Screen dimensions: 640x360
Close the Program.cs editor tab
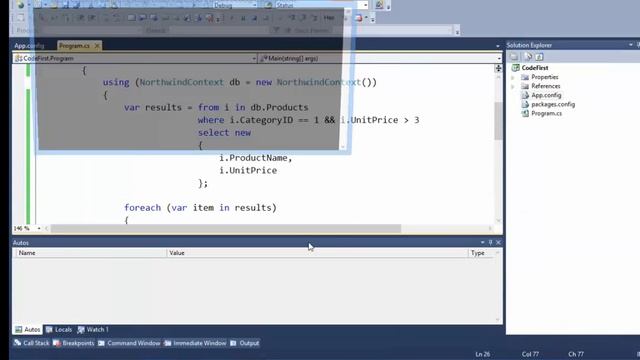click(x=97, y=46)
